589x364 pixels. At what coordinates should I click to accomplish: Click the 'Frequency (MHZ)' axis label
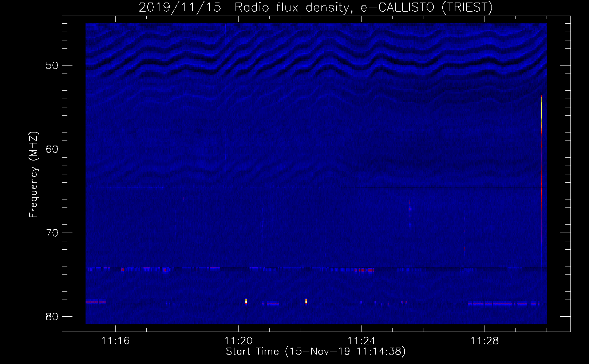(33, 175)
